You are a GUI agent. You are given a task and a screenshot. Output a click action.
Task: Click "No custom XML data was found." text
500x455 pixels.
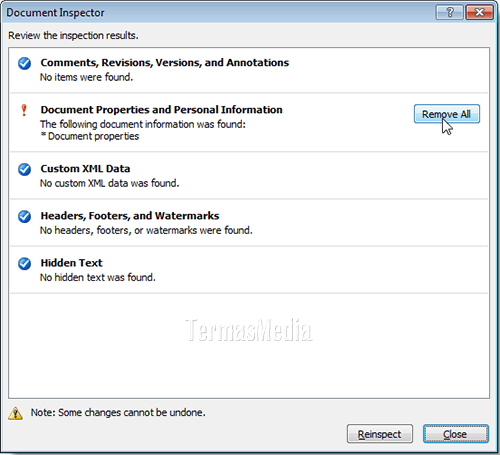tap(109, 183)
